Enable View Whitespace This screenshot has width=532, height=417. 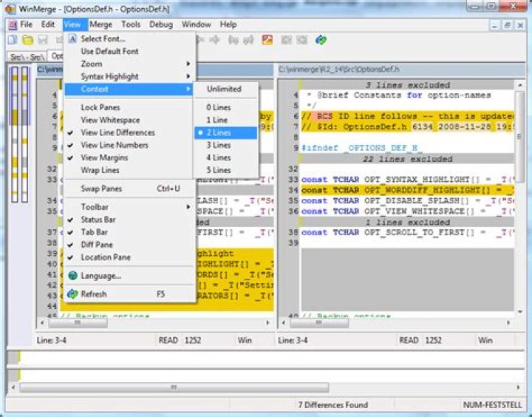128,120
